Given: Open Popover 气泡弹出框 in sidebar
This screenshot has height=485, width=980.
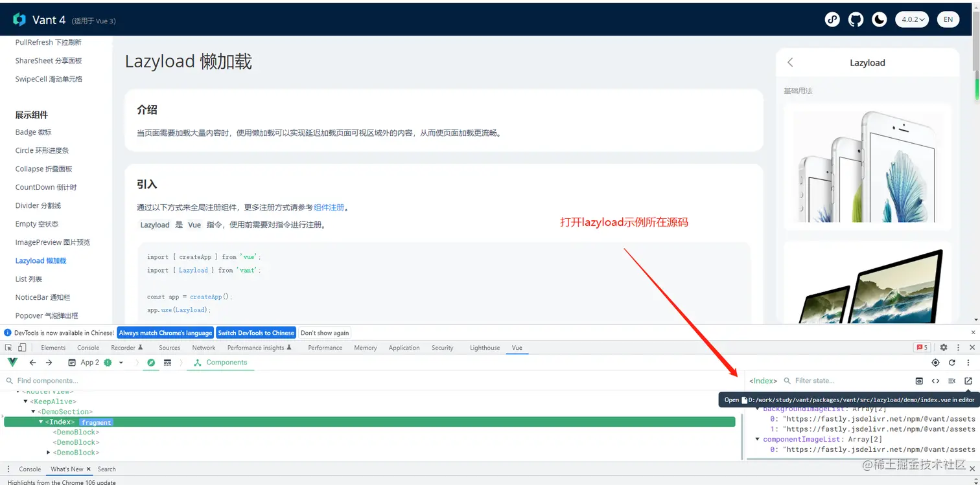Looking at the screenshot, I should [47, 315].
